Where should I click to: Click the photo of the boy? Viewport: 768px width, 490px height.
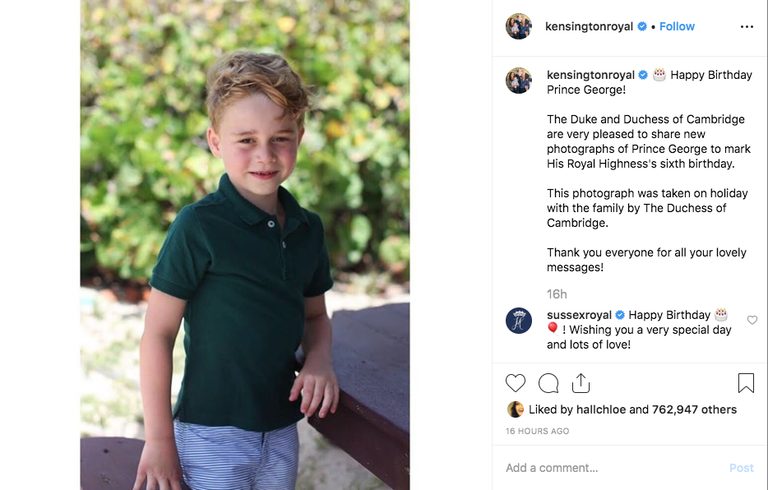pos(245,245)
